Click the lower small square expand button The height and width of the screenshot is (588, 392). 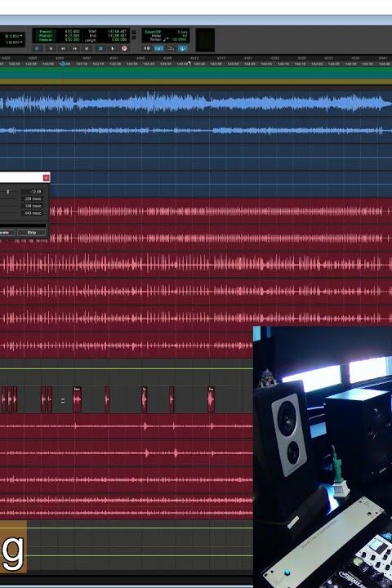pos(134,37)
